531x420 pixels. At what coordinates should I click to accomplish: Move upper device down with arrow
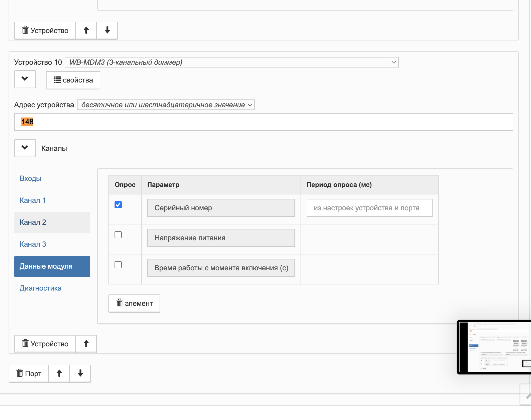click(x=107, y=30)
